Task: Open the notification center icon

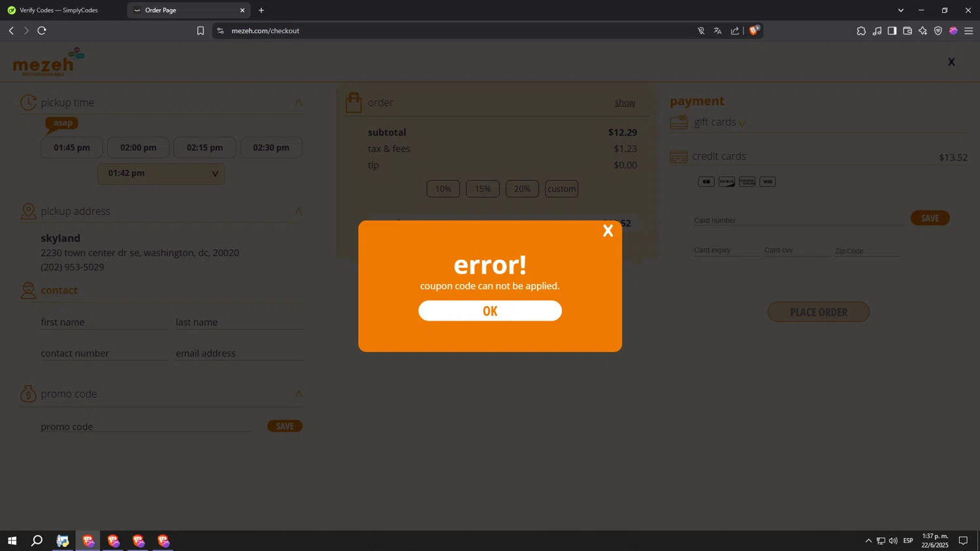Action: tap(963, 541)
